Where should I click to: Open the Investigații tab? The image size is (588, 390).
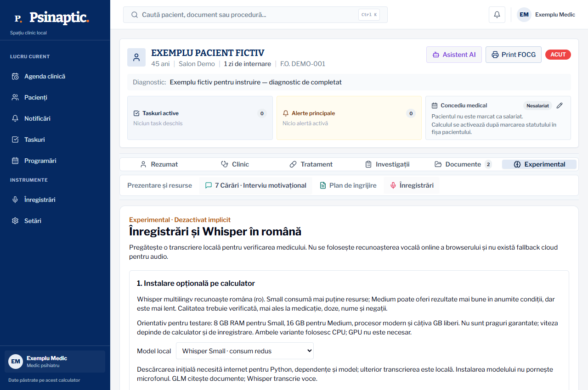coord(387,164)
